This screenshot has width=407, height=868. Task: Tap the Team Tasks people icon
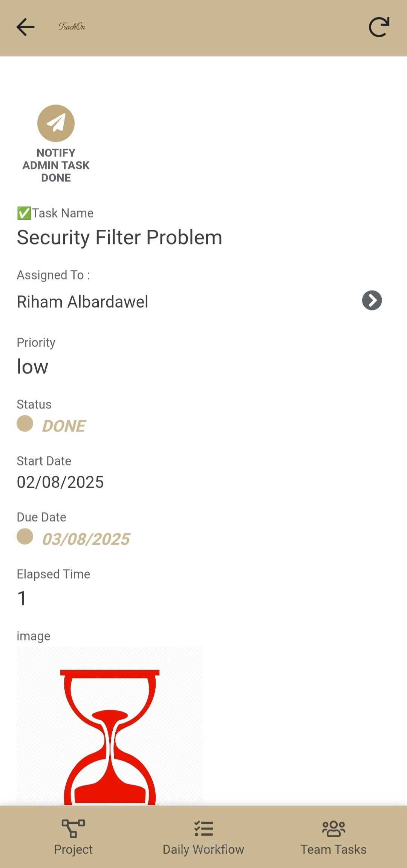tap(334, 828)
